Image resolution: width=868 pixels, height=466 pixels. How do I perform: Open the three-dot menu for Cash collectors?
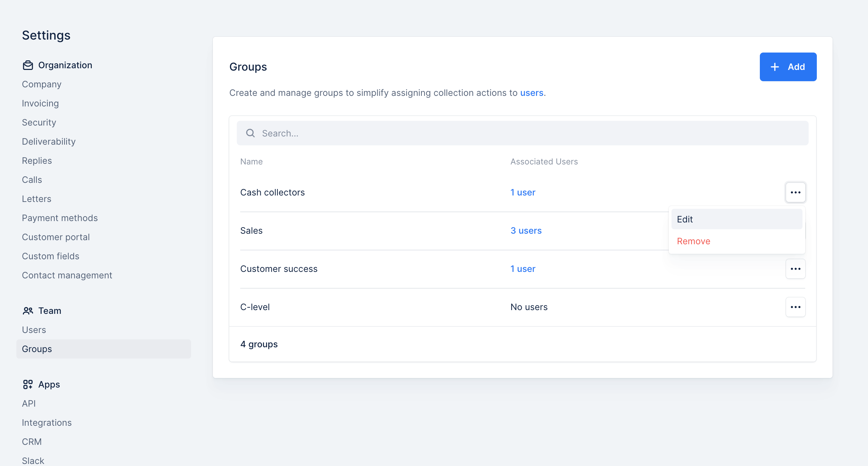pyautogui.click(x=795, y=192)
